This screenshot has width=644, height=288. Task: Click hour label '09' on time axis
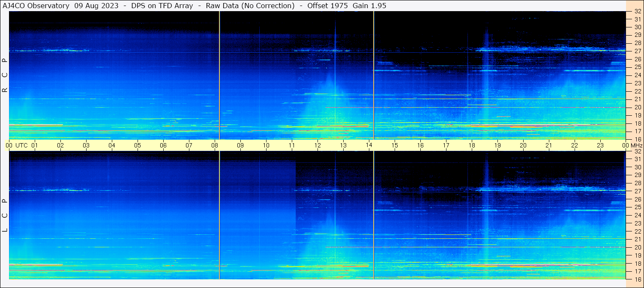click(x=240, y=145)
